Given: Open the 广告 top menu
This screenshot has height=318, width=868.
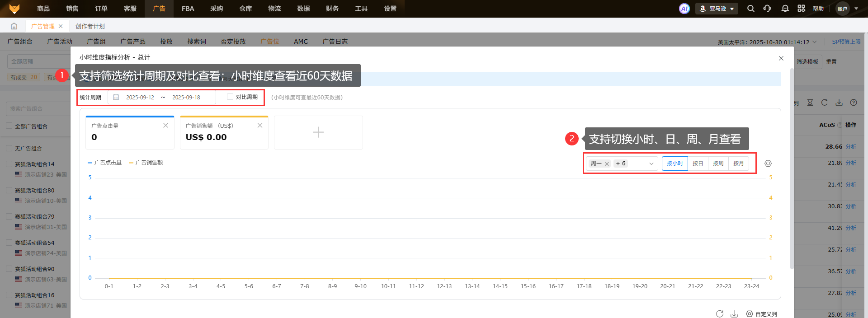Looking at the screenshot, I should click(159, 9).
